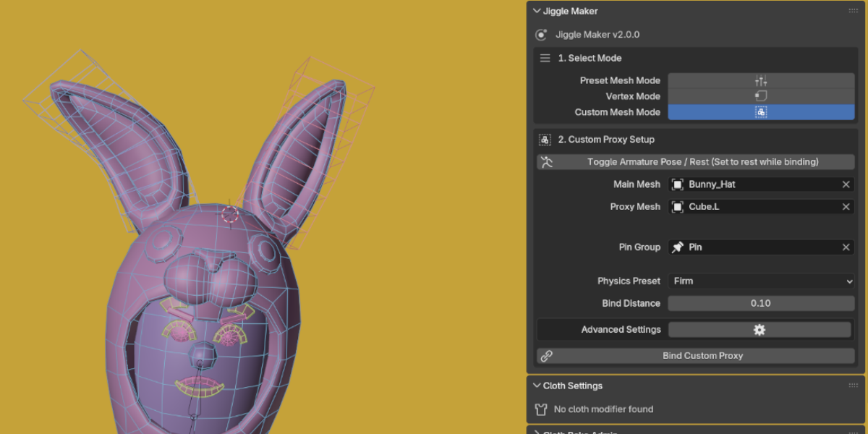Open Advanced Settings via the gear icon
The image size is (868, 434).
pos(759,329)
